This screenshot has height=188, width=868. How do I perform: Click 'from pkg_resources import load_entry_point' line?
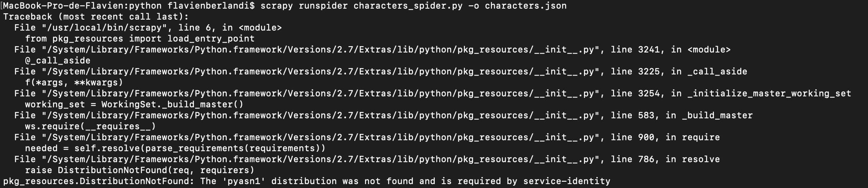(140, 39)
